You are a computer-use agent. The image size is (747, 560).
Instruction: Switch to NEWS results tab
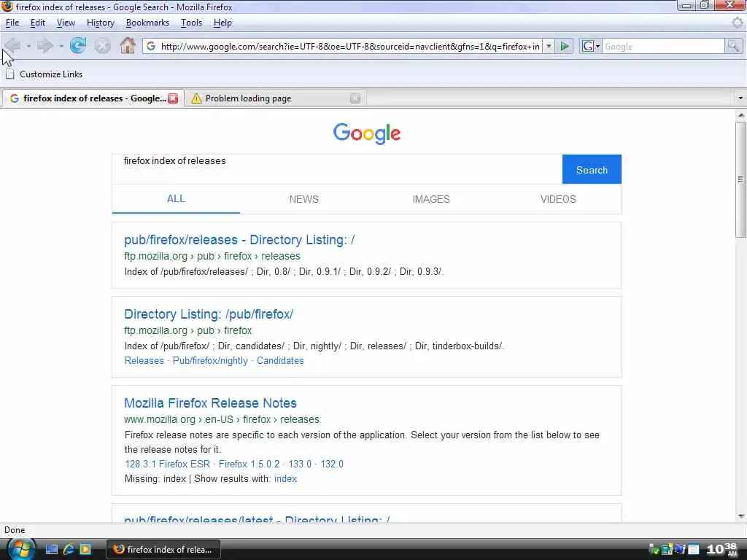click(304, 199)
